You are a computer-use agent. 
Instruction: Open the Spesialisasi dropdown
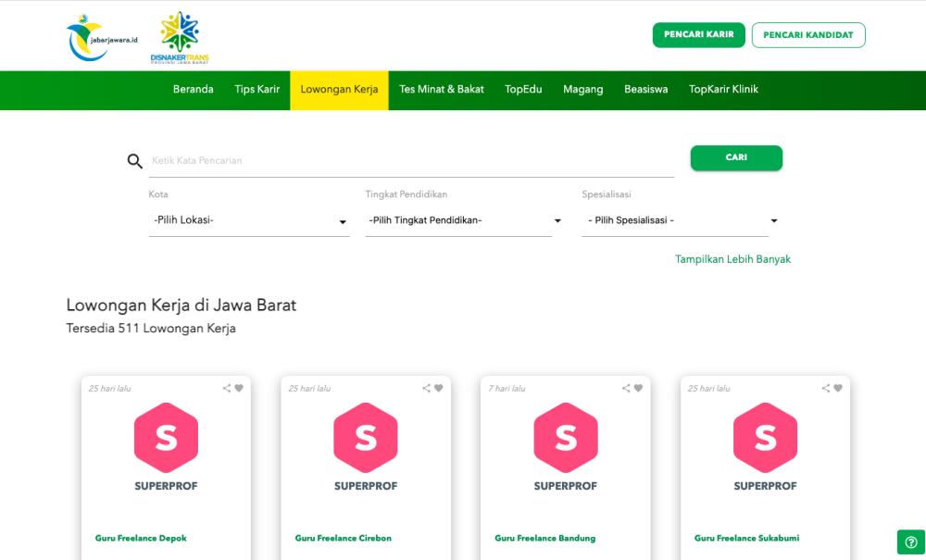pyautogui.click(x=681, y=220)
